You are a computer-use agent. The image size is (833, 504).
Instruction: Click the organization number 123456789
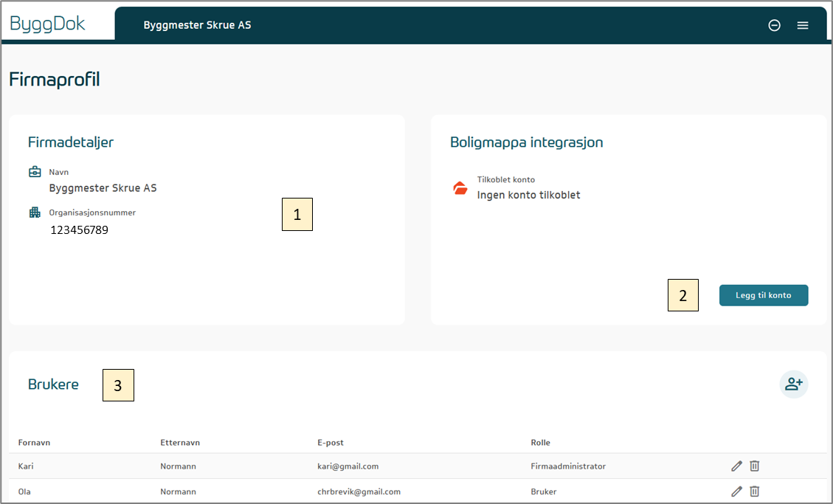[79, 230]
